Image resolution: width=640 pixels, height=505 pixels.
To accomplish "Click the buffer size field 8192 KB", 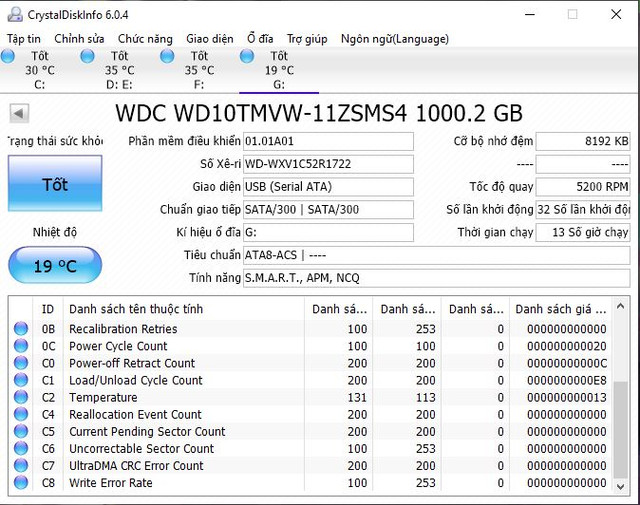I will [583, 141].
